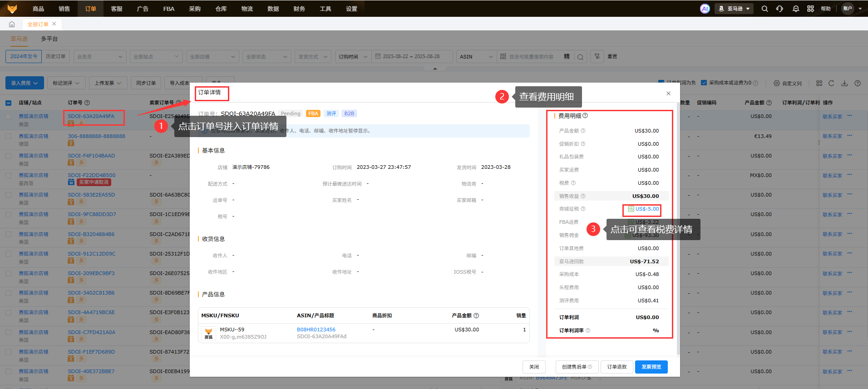868x389 pixels.
Task: Toggle checkbox for order 306-8888888-8888888
Action: point(8,136)
